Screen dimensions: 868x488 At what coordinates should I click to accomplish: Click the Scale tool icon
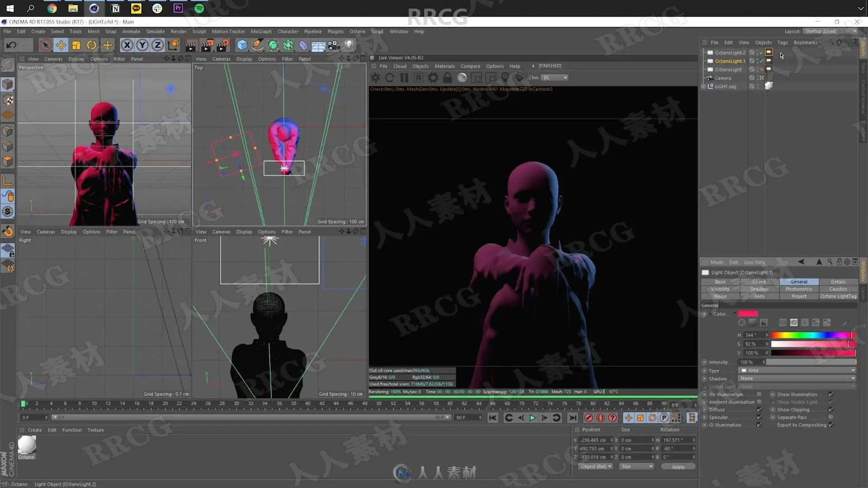[76, 45]
